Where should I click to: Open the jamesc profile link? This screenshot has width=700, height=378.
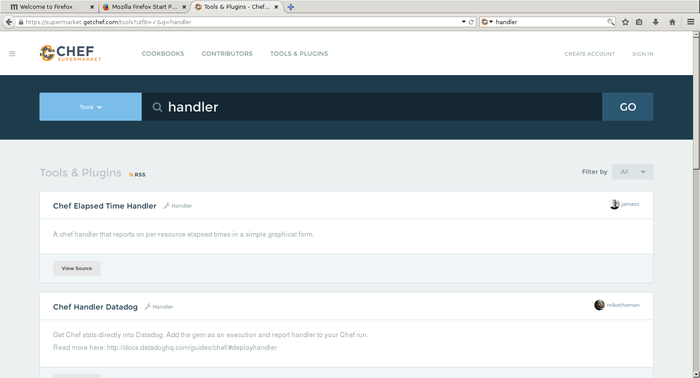coord(630,204)
